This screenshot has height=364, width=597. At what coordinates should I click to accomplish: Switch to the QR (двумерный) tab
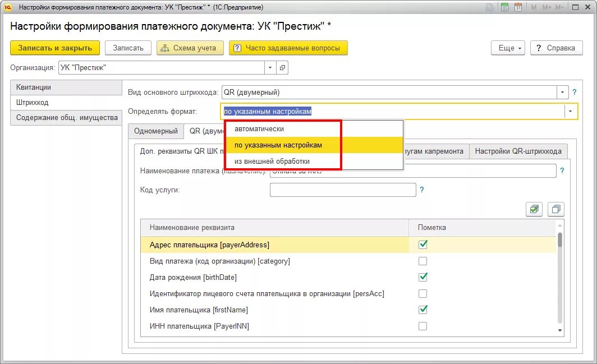205,131
